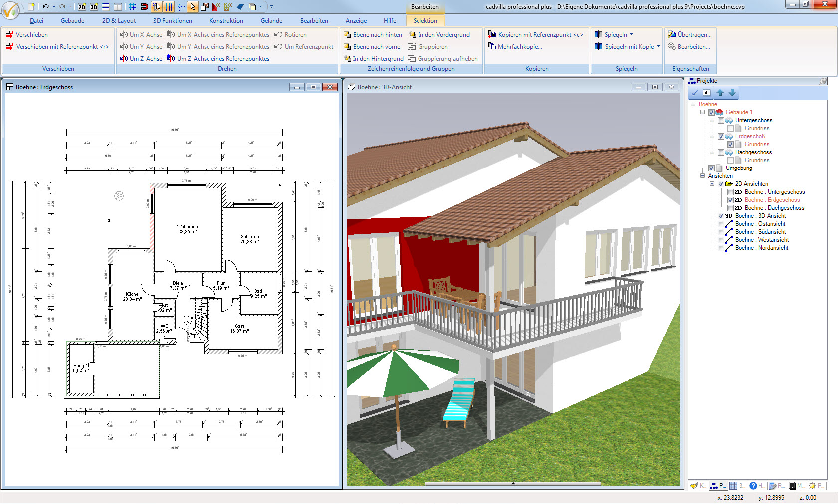Viewport: 838px width, 504px height.
Task: Click the 'abl' rename icon in Projekte panel
Action: [707, 93]
